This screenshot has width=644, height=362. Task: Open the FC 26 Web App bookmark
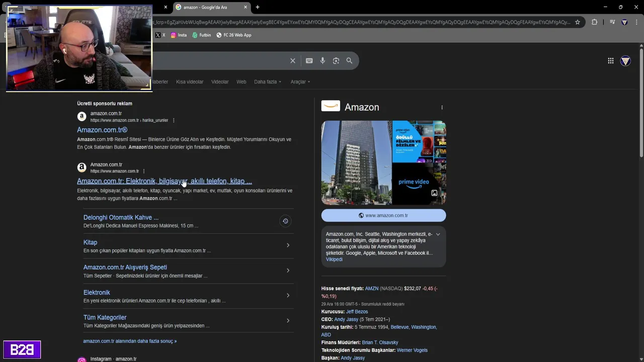(x=234, y=35)
